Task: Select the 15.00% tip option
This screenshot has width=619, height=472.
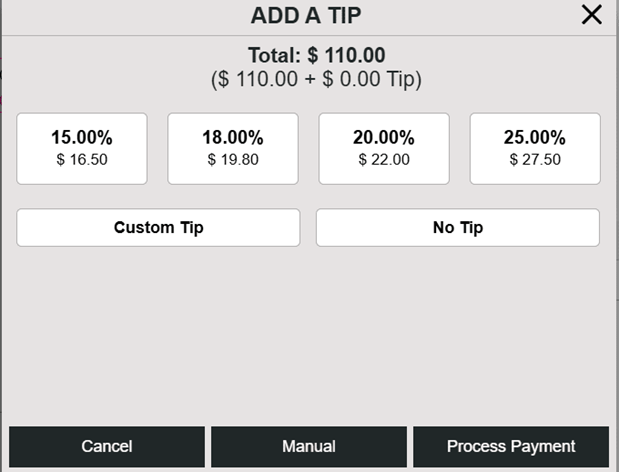Action: click(82, 148)
